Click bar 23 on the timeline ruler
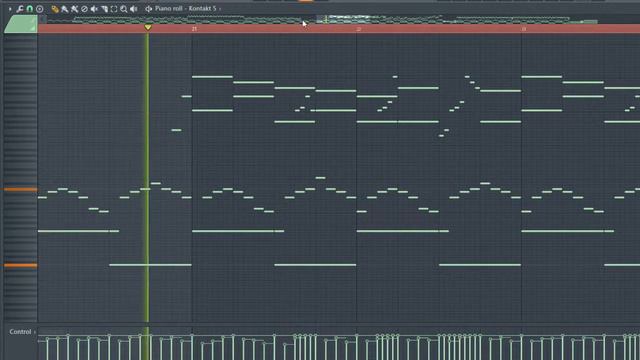The width and height of the screenshot is (640, 360). pos(524,29)
